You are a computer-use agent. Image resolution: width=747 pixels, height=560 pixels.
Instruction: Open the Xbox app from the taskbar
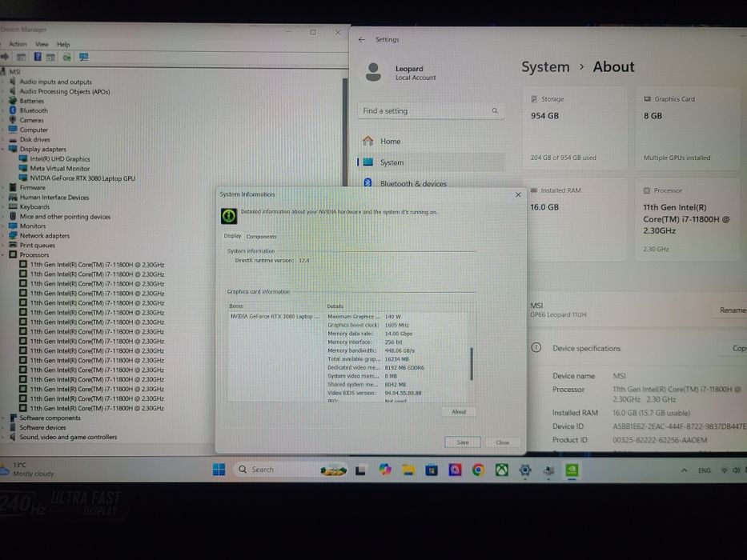click(501, 470)
